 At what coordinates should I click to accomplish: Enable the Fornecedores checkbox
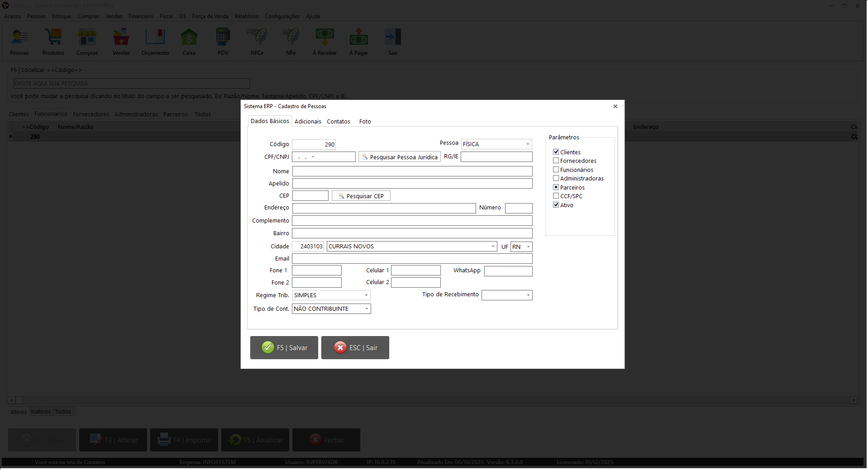[556, 161]
